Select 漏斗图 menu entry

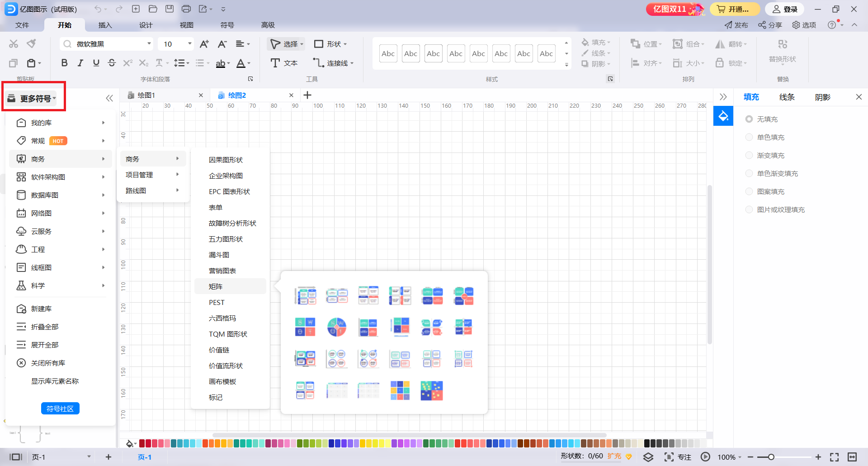(219, 255)
